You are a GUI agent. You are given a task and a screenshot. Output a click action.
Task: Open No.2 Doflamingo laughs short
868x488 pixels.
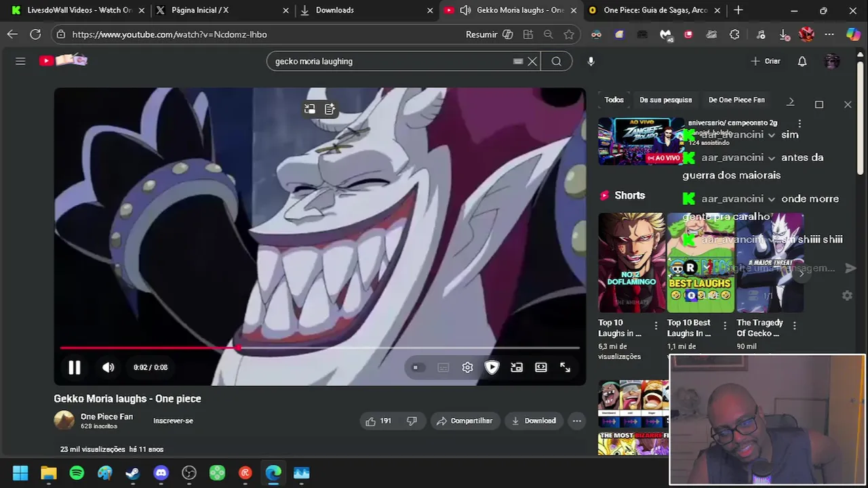coord(632,262)
